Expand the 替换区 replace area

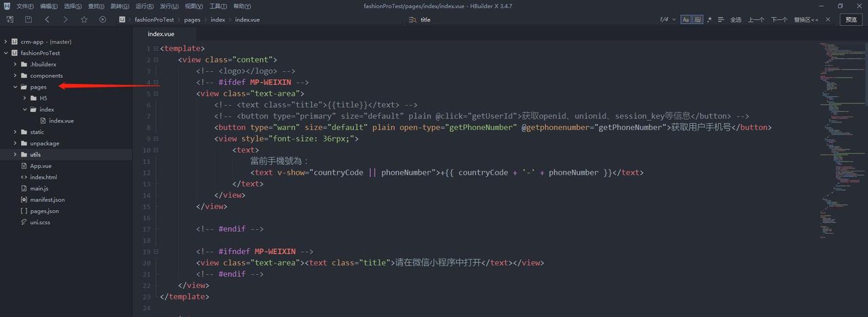point(806,20)
